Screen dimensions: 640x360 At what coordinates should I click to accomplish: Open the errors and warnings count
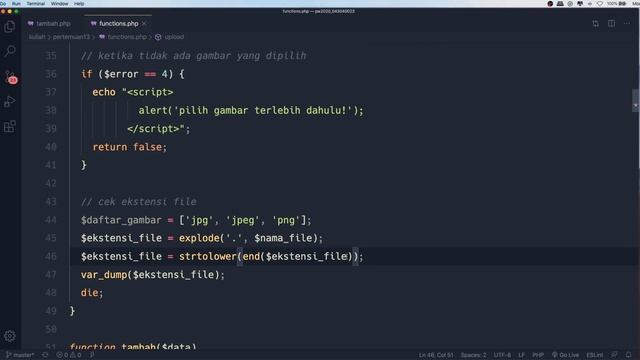[69, 355]
